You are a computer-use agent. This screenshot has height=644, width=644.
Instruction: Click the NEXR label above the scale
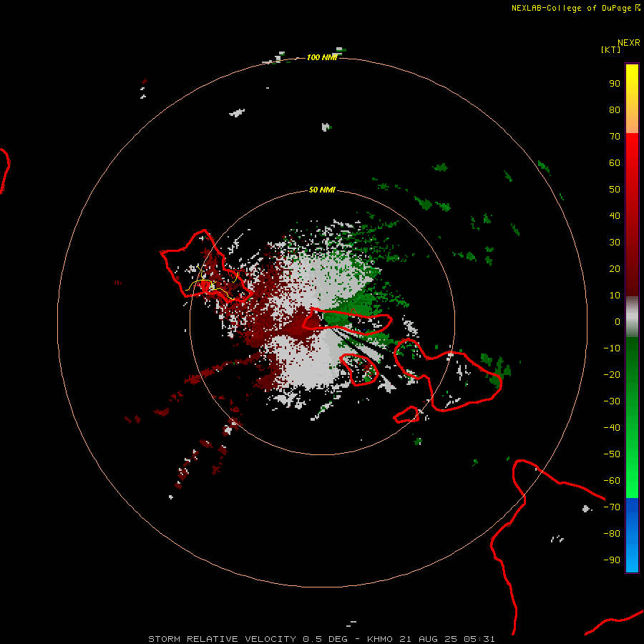tap(628, 43)
